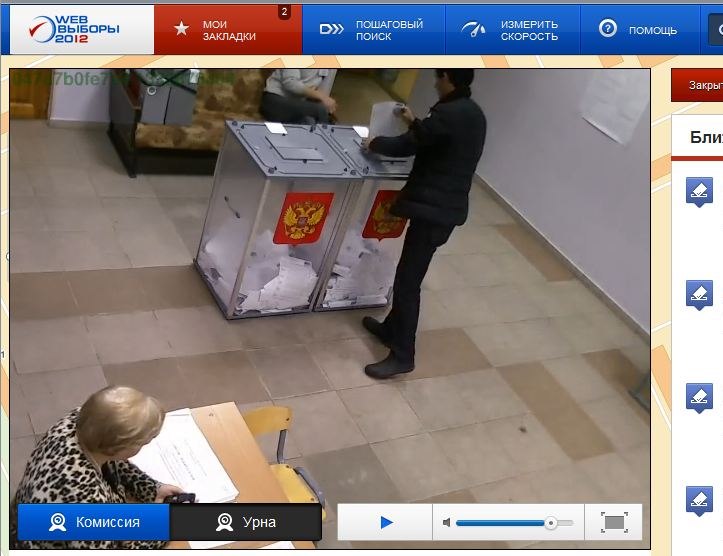Click Измерить скорость speed test
The image size is (723, 556).
click(510, 29)
